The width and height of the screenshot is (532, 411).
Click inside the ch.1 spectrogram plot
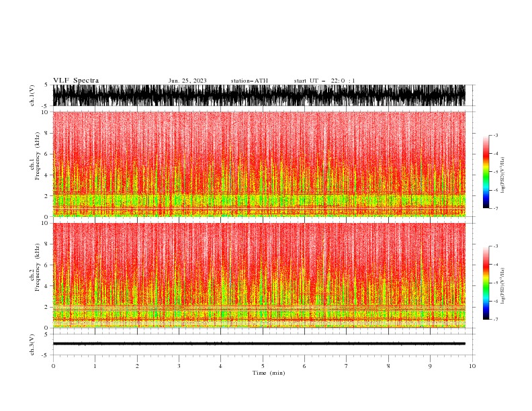point(259,164)
